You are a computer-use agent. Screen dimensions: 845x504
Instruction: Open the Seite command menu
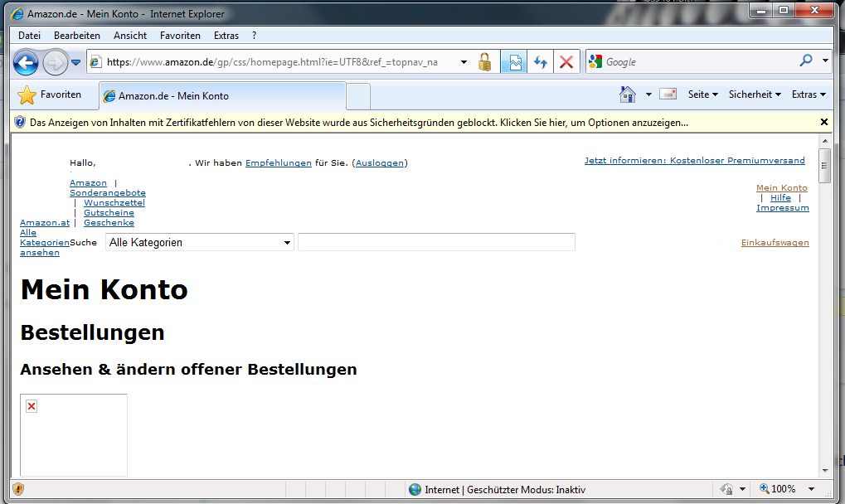pyautogui.click(x=702, y=94)
